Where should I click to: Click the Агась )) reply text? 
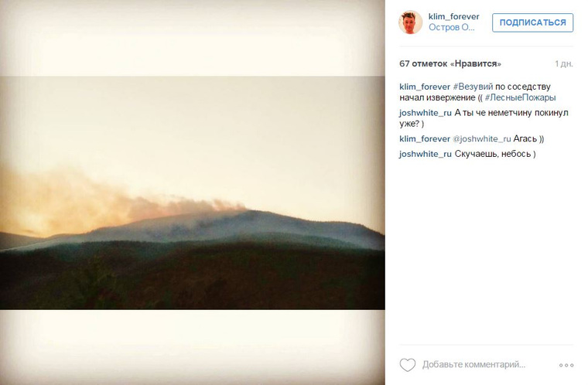pos(528,138)
